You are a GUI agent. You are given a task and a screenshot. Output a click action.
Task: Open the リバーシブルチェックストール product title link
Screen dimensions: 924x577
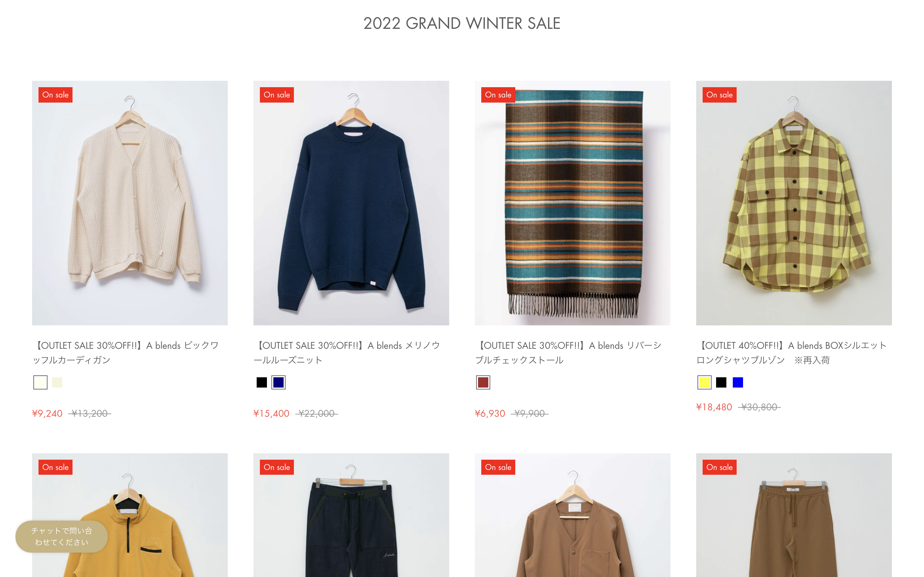click(x=569, y=353)
